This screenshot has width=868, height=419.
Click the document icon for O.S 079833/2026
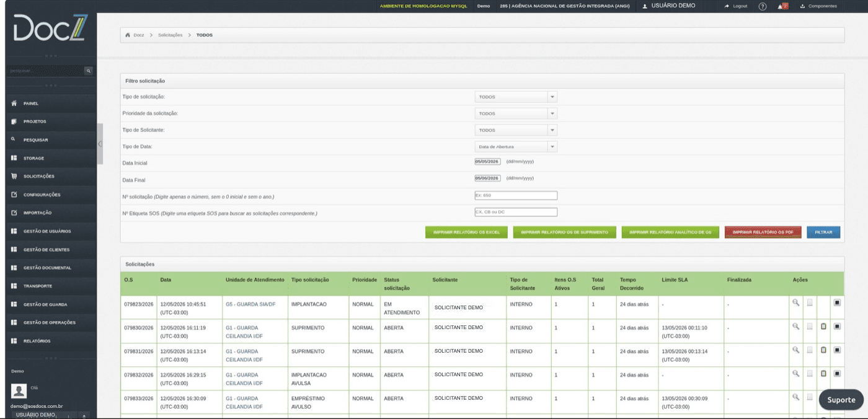click(810, 397)
